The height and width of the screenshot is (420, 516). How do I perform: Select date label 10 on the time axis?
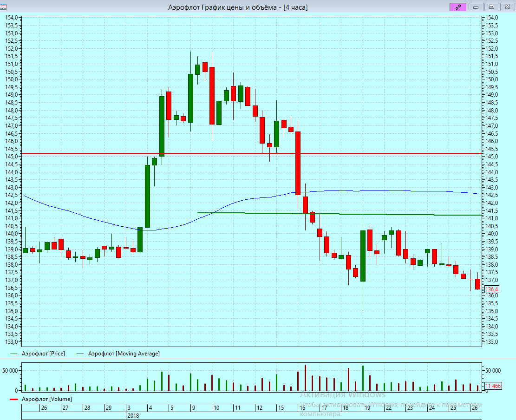[216, 408]
